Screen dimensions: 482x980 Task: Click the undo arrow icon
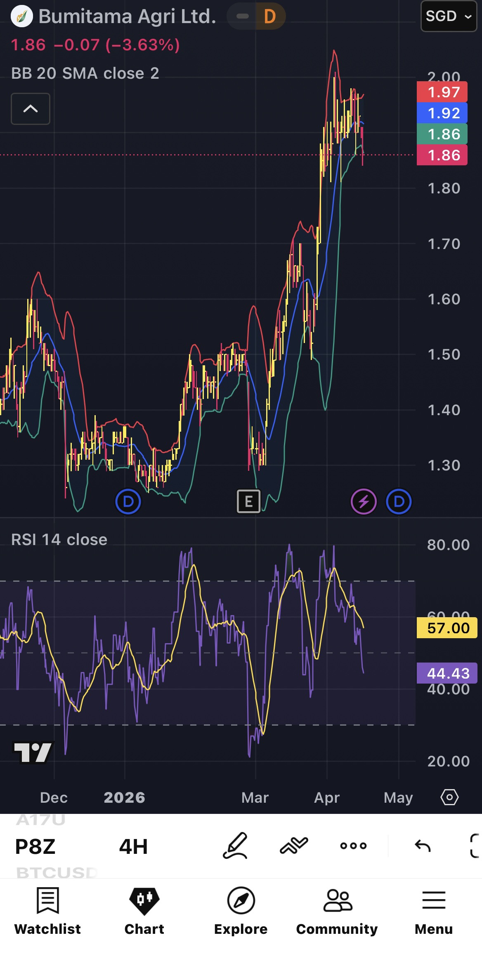423,846
